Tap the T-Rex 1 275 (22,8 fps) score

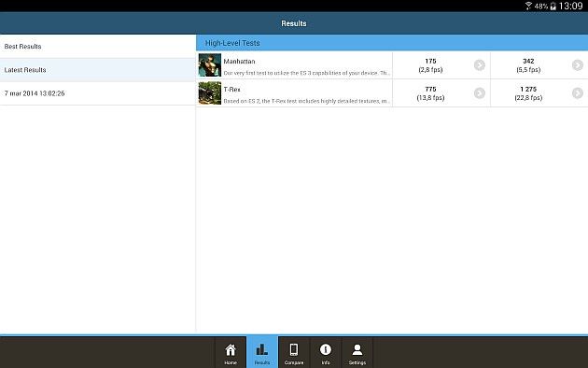[528, 93]
